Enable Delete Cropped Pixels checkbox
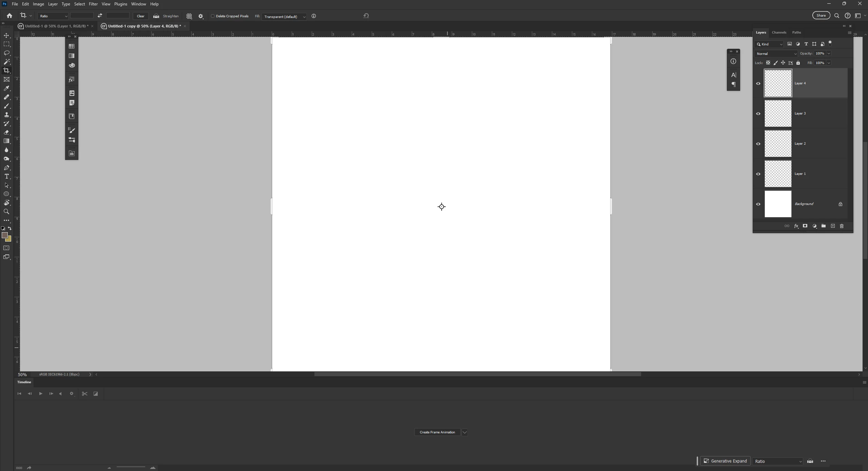 pos(213,16)
